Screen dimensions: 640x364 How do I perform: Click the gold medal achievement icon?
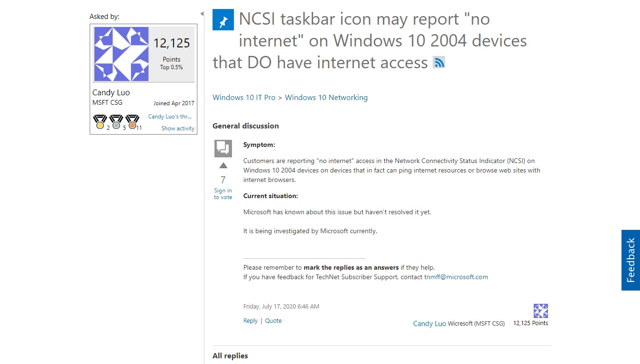coord(100,122)
